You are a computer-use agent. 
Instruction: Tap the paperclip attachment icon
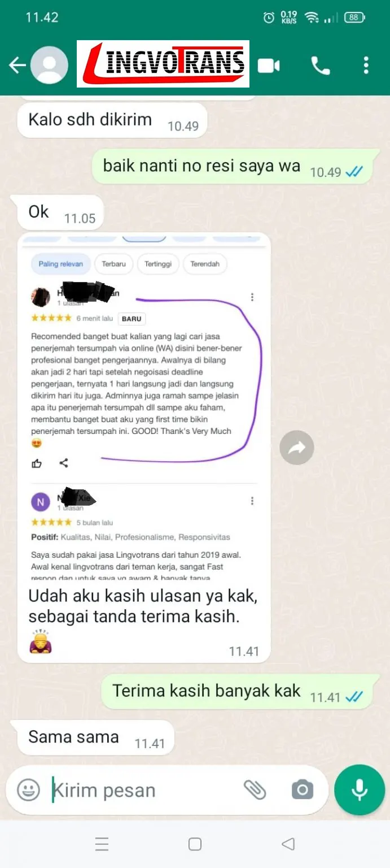pyautogui.click(x=255, y=789)
